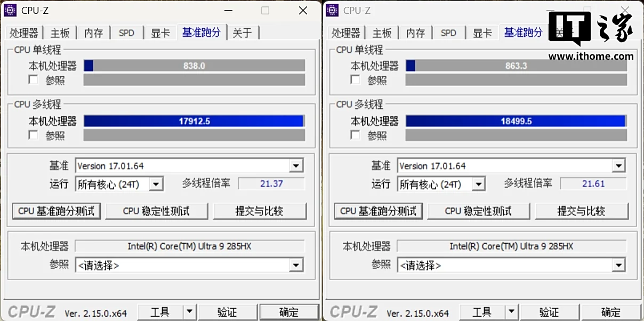Start CPU 基准跑分测试 in left window
Screen dimensions: 644x321
coord(56,211)
